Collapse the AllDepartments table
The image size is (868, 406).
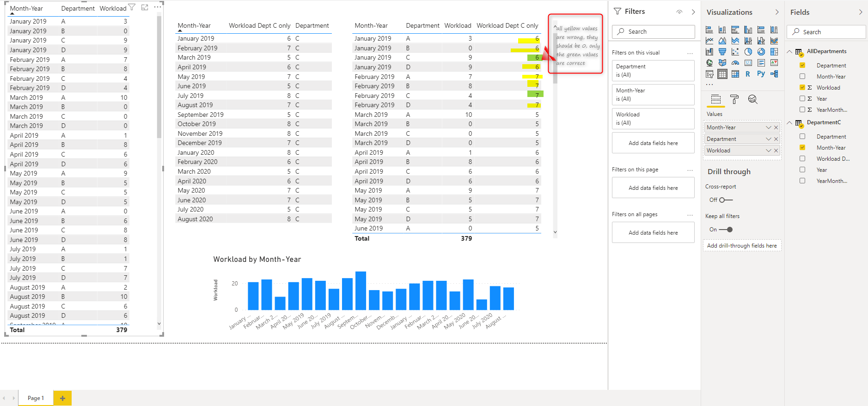pyautogui.click(x=790, y=51)
